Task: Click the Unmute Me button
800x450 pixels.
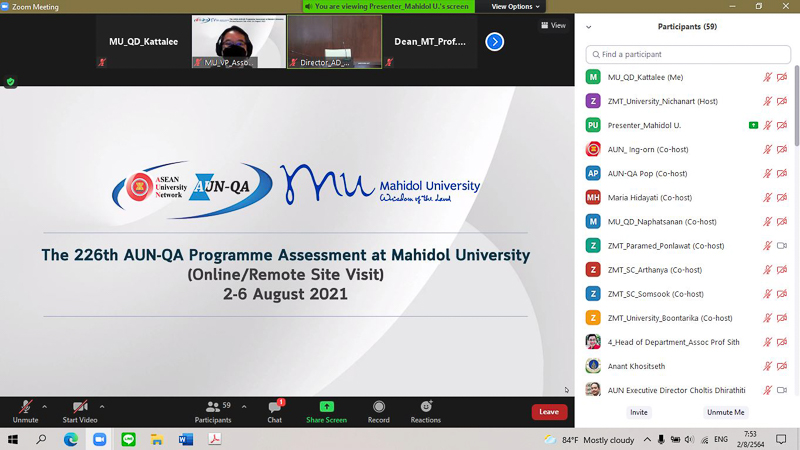Action: coord(725,412)
